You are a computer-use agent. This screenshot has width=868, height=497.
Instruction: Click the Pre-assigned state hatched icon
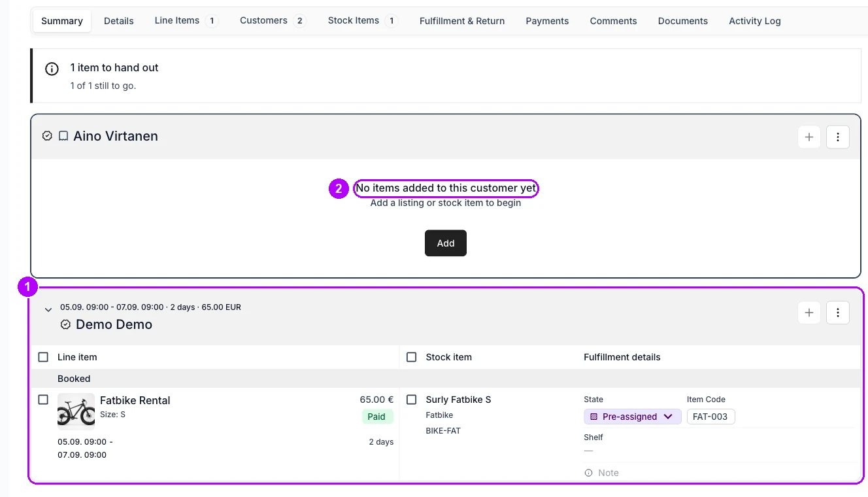coord(593,417)
